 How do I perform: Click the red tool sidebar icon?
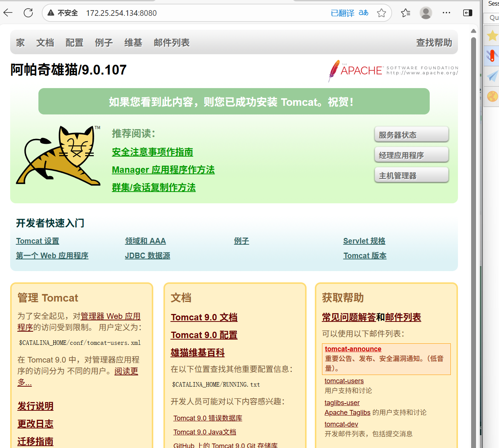click(x=492, y=56)
